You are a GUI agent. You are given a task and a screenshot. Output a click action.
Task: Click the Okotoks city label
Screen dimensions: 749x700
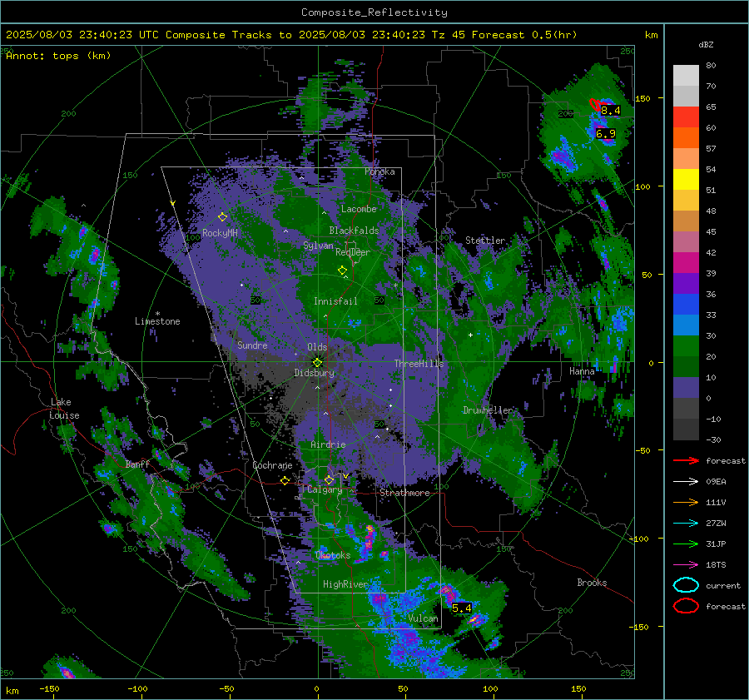click(x=333, y=555)
